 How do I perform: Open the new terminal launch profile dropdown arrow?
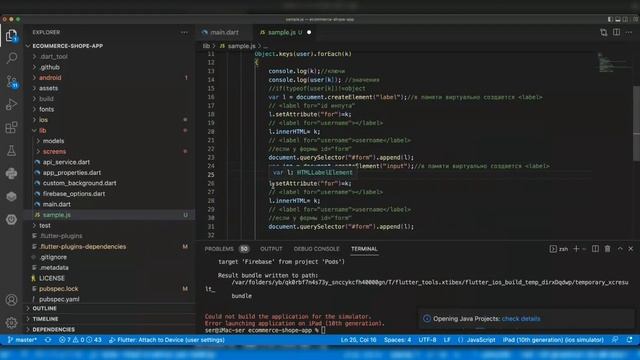[x=584, y=249]
